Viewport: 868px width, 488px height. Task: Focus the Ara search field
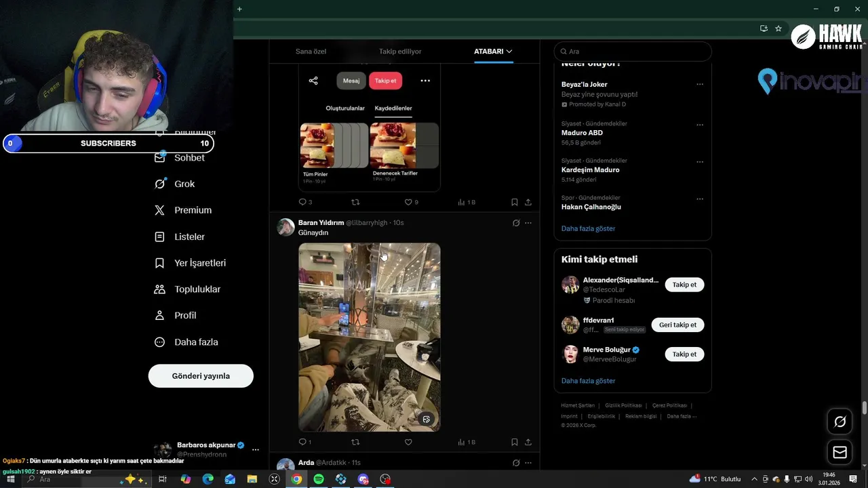point(633,52)
